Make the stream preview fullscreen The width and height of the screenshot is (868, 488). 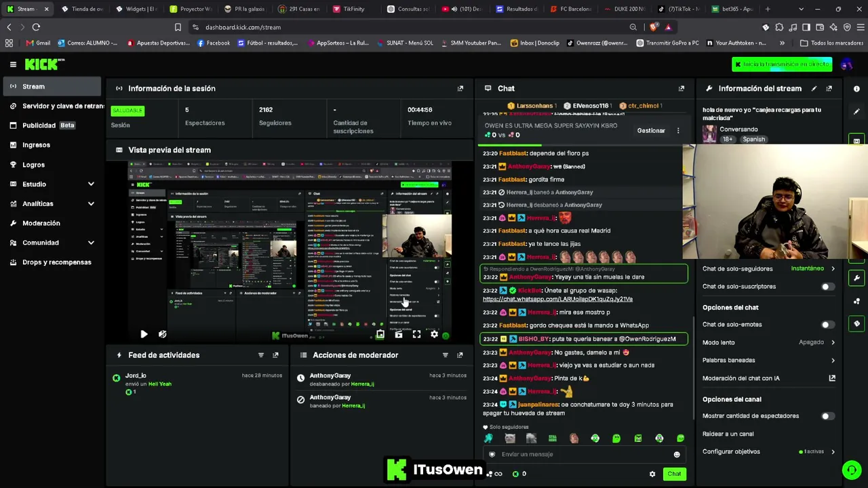pos(416,334)
